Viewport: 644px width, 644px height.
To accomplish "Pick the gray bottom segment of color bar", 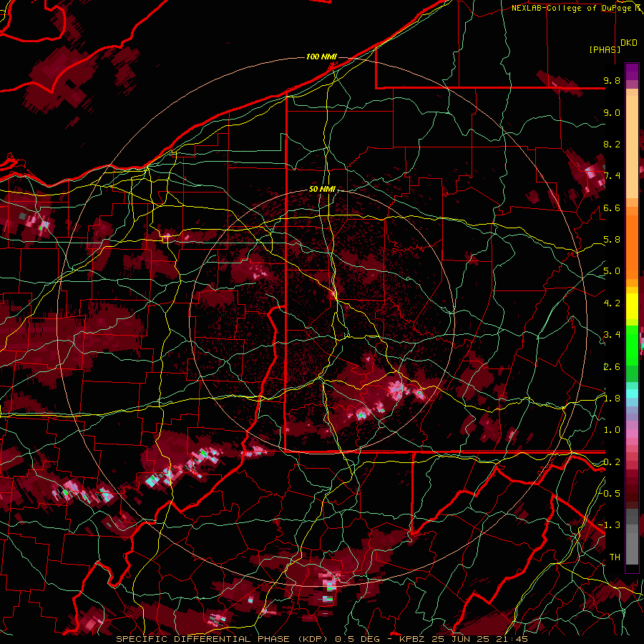I will [632, 546].
